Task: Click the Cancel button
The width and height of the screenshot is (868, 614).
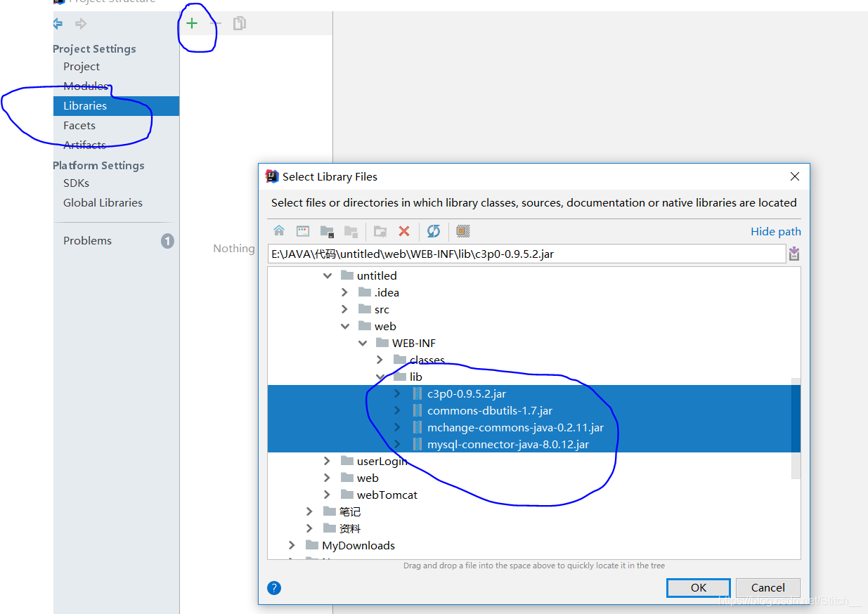Action: click(768, 587)
